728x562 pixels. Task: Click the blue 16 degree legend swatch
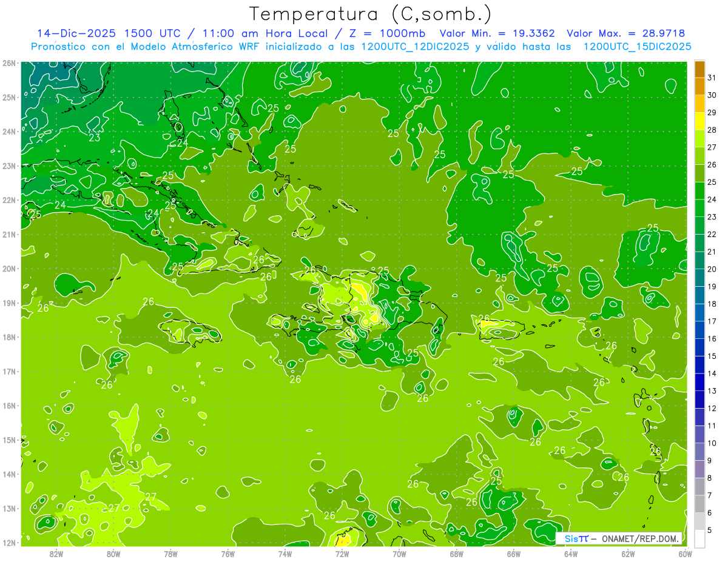click(699, 330)
